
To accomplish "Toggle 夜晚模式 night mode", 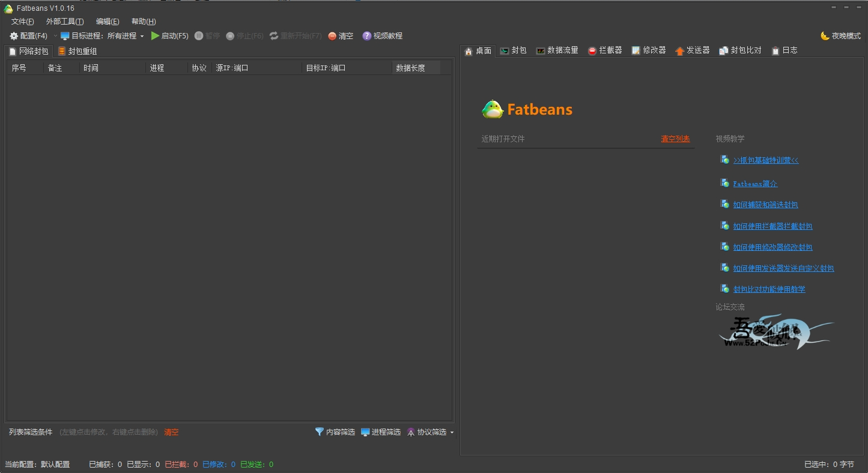I will point(840,36).
